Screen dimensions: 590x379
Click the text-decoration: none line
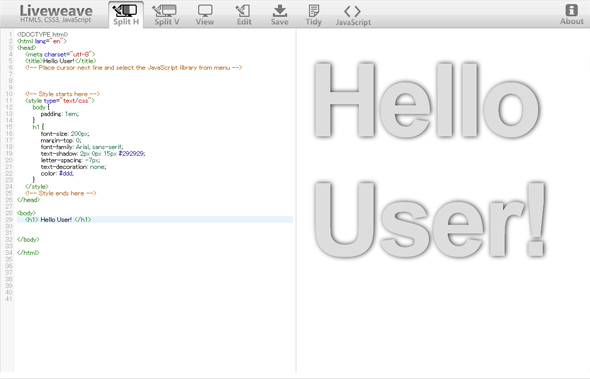pyautogui.click(x=73, y=167)
